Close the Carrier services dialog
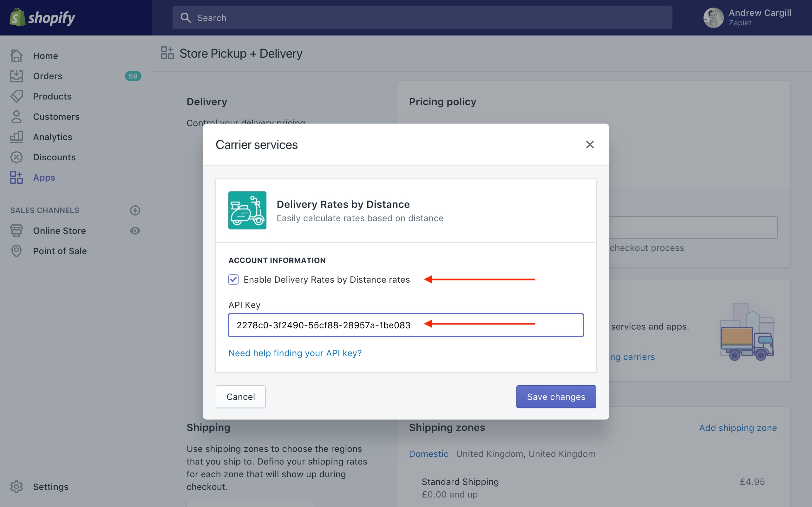The height and width of the screenshot is (507, 812). click(590, 144)
